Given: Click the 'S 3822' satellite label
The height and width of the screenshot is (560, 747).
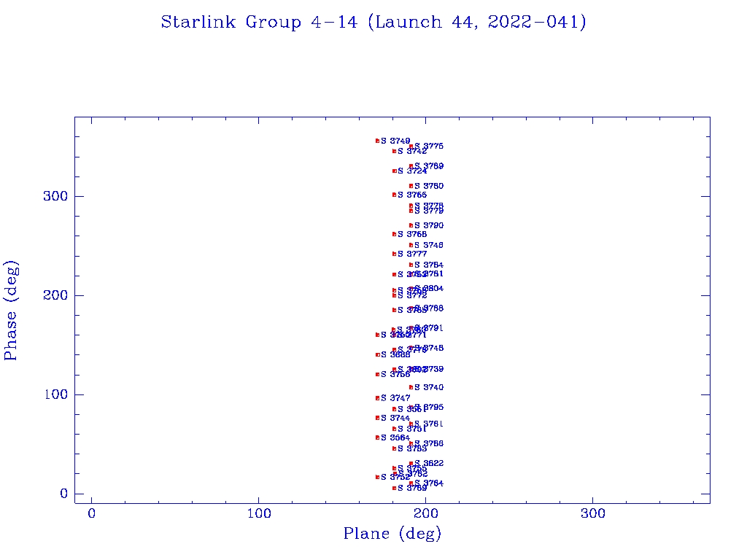Looking at the screenshot, I should pyautogui.click(x=429, y=463).
